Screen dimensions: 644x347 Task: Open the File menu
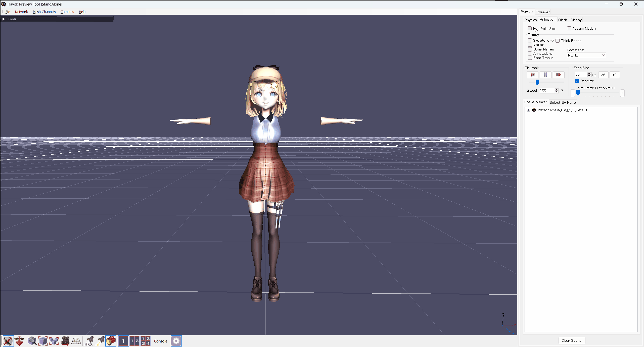click(8, 12)
